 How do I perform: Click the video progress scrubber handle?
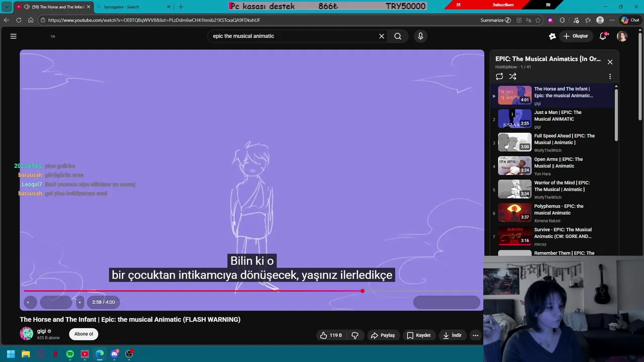(362, 291)
